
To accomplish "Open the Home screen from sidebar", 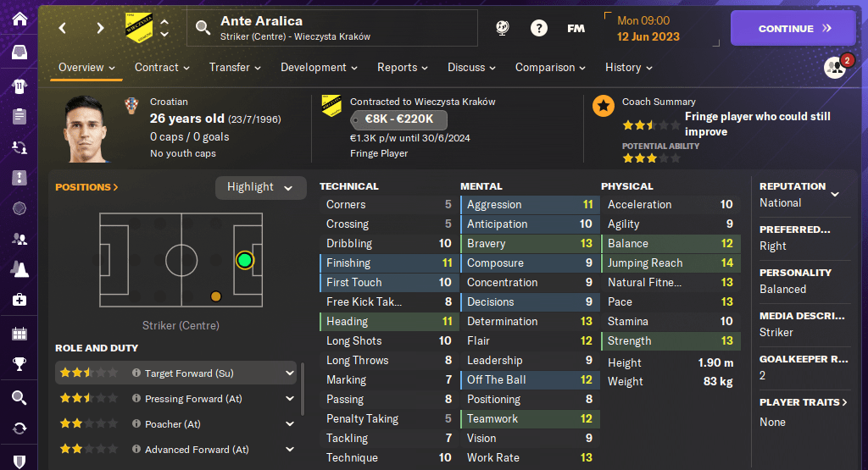I will tap(19, 19).
